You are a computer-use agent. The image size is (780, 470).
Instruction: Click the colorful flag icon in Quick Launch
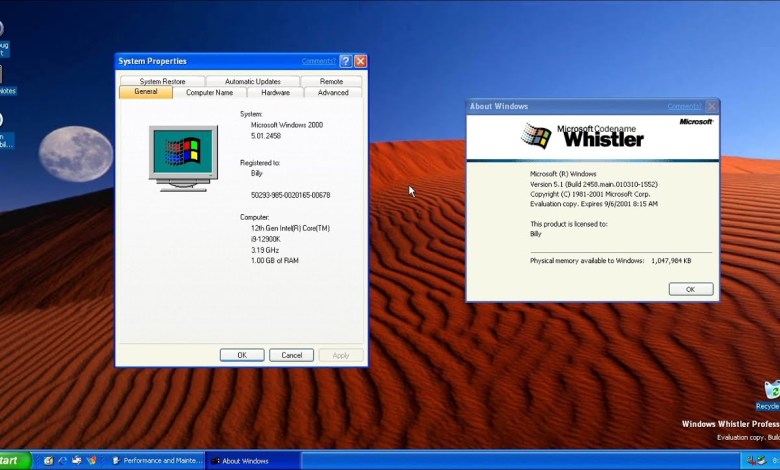[x=91, y=461]
